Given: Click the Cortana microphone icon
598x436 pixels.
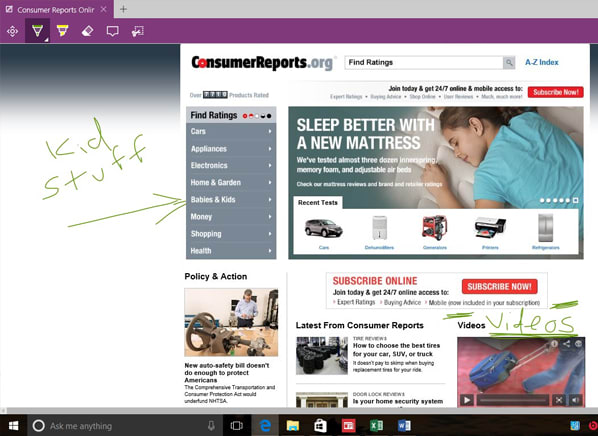Looking at the screenshot, I should (x=211, y=426).
